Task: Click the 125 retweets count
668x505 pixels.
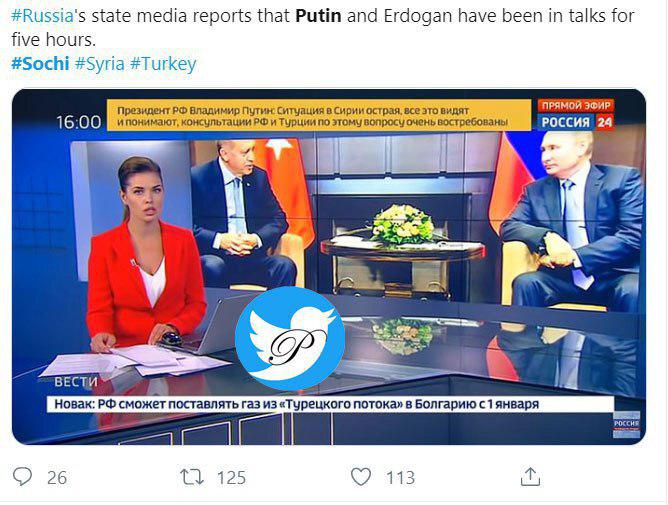Action: click(x=231, y=478)
